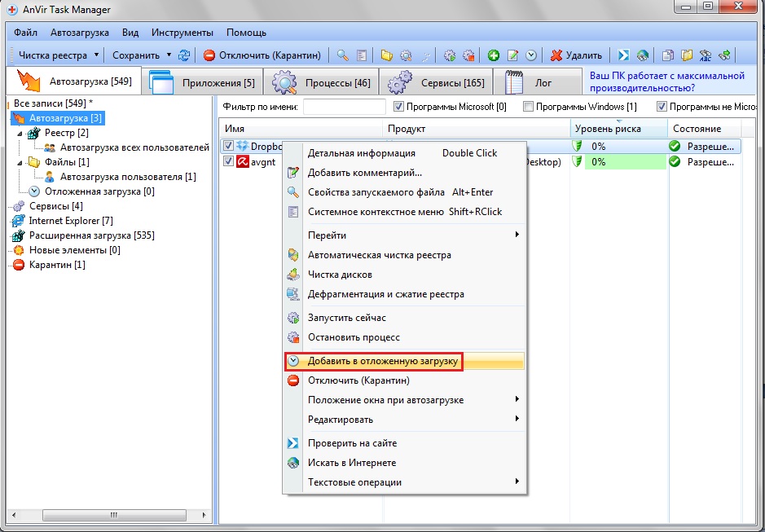Click the green arrow export toolbar icon
765x532 pixels.
724,55
